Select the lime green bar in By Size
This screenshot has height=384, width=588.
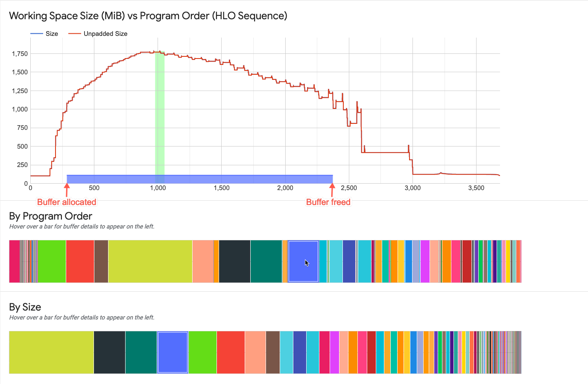(202, 352)
